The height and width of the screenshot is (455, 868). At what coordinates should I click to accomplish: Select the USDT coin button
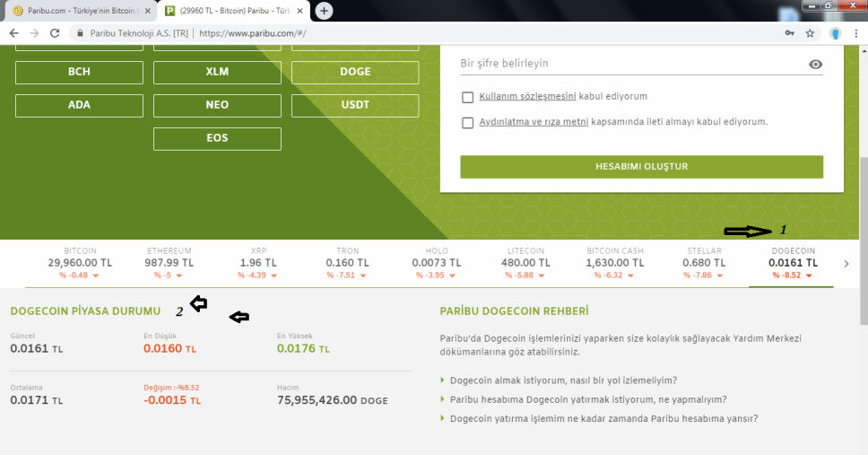click(x=355, y=105)
